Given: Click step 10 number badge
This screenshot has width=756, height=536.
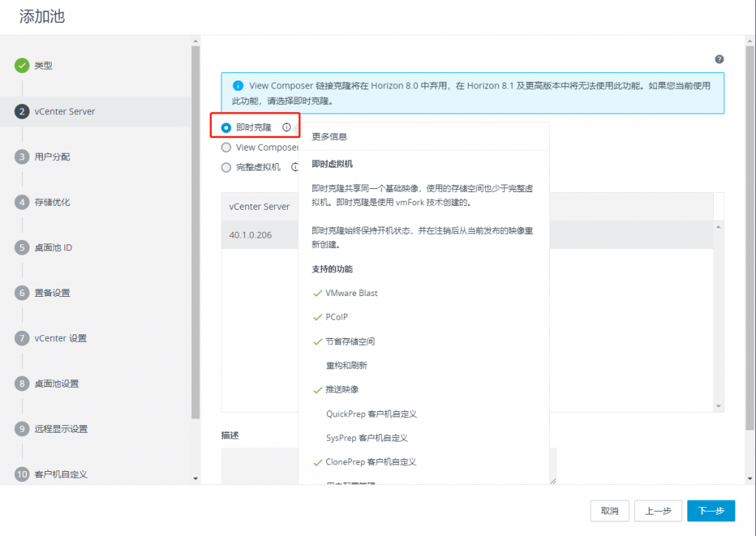Looking at the screenshot, I should [21, 474].
